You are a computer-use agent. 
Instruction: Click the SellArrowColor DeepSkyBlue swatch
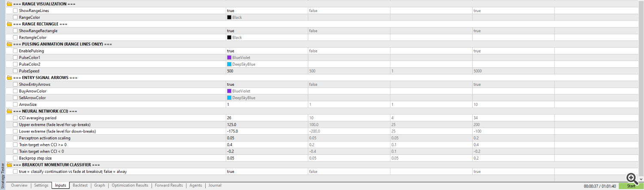(x=229, y=98)
